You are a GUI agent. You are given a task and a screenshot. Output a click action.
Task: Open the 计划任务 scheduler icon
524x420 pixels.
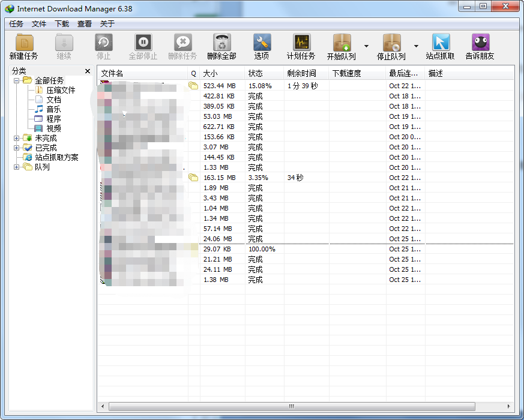pyautogui.click(x=301, y=43)
